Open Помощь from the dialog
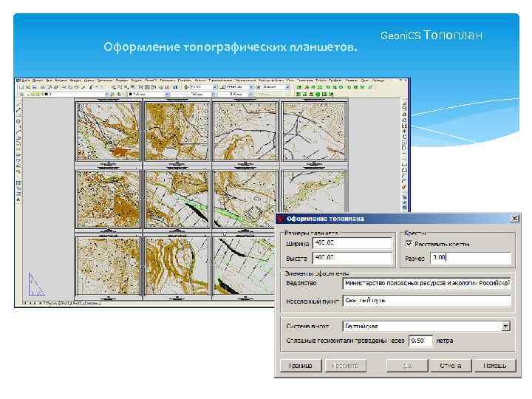 (495, 366)
